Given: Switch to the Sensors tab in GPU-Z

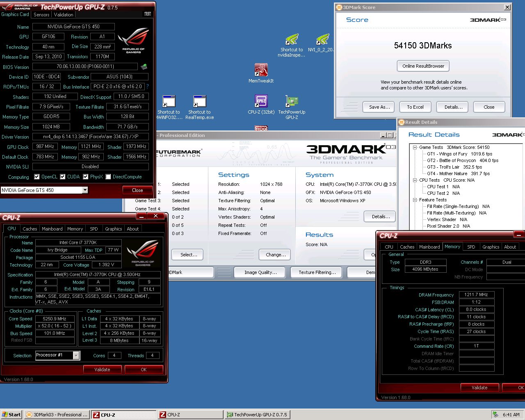Looking at the screenshot, I should [41, 14].
